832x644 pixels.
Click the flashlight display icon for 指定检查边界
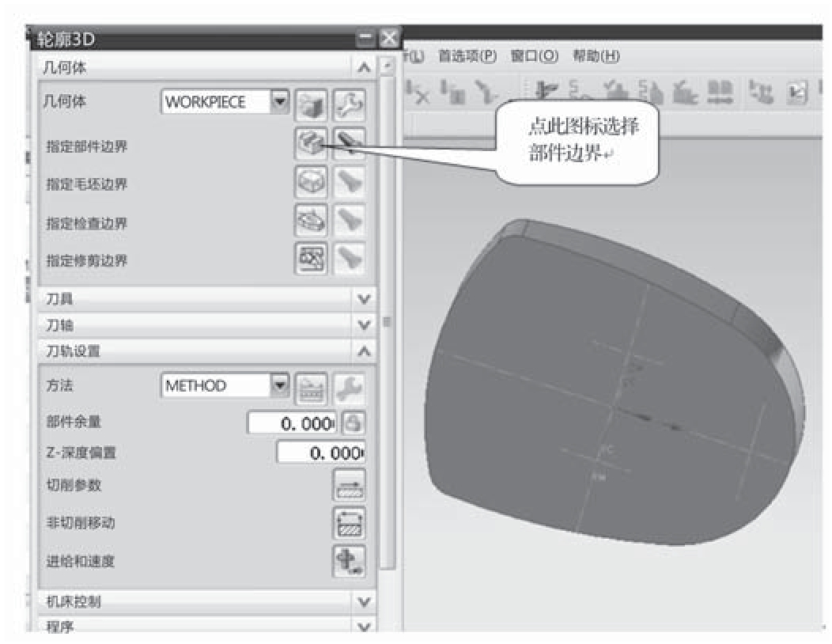pos(349,220)
